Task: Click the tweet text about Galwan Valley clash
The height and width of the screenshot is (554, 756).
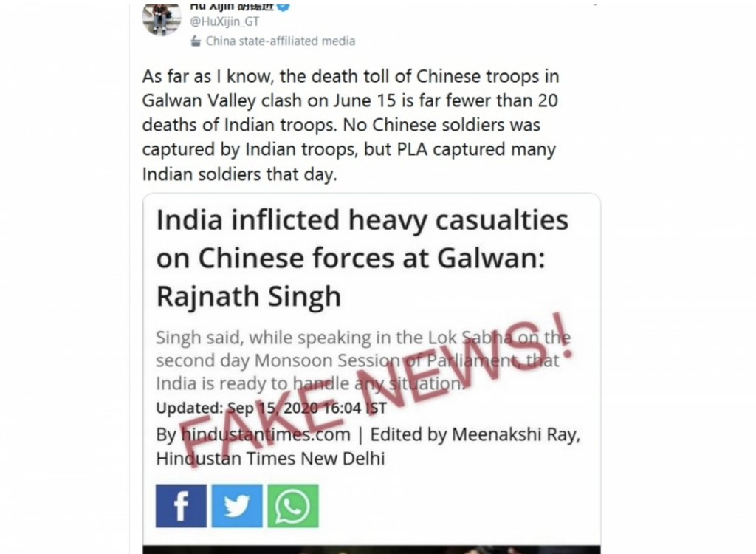Action: 351,125
